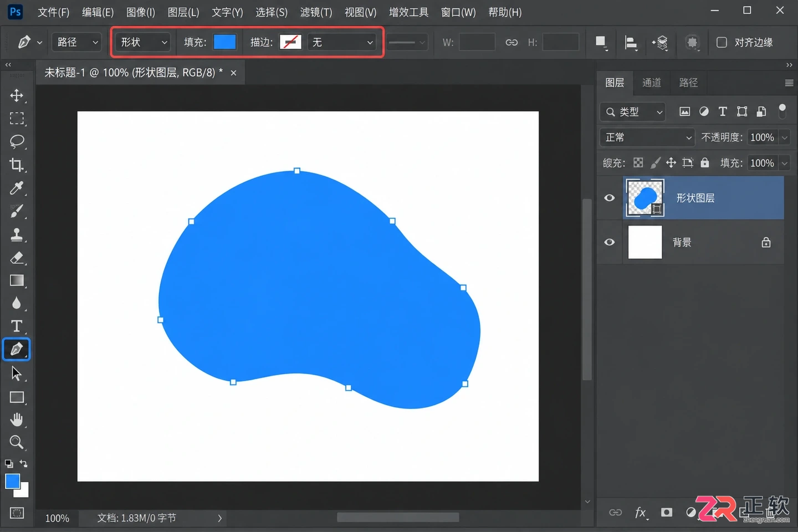
Task: Select the Lasso tool
Action: tap(17, 141)
